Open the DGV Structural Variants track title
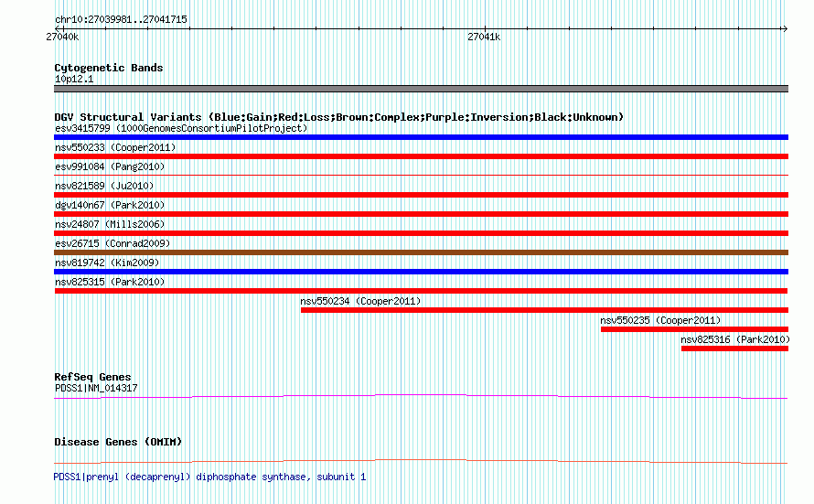 [x=338, y=117]
